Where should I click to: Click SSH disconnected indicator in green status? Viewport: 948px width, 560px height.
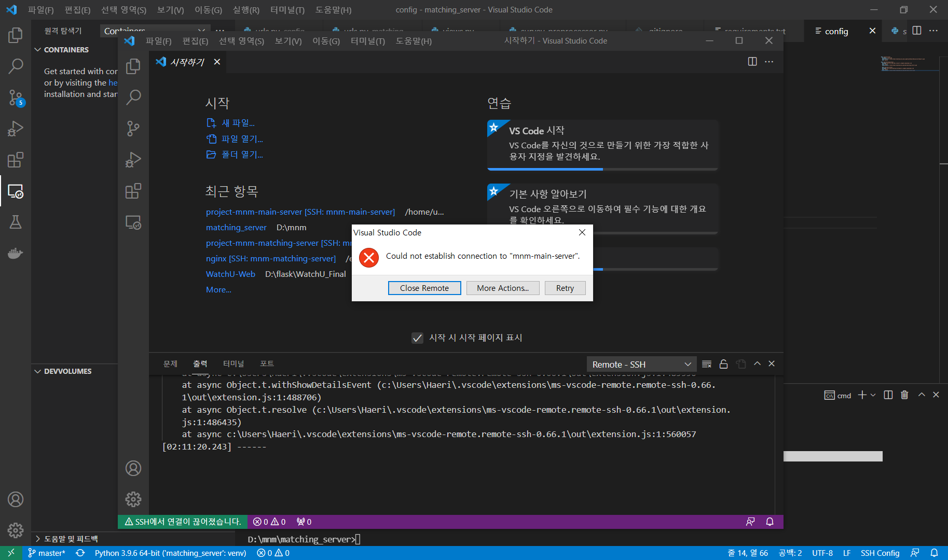tap(183, 522)
